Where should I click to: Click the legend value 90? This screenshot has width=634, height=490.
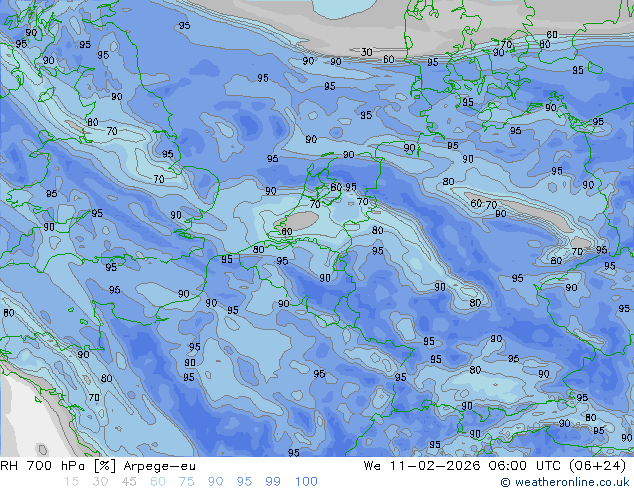(215, 482)
